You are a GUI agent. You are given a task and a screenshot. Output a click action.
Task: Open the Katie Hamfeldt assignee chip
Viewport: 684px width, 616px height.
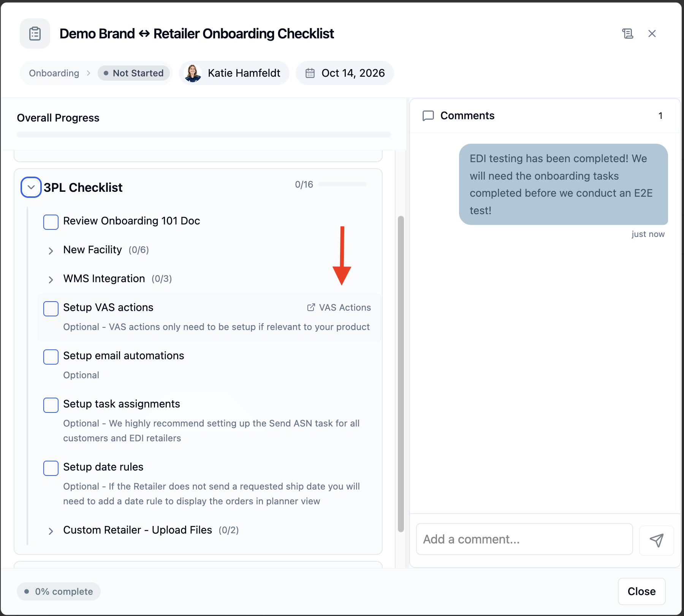click(234, 73)
